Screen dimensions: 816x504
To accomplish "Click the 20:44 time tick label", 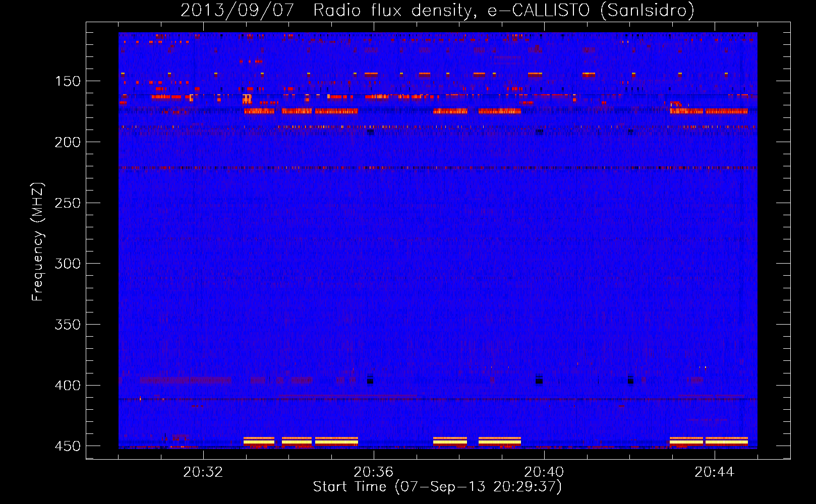I will 715,472.
